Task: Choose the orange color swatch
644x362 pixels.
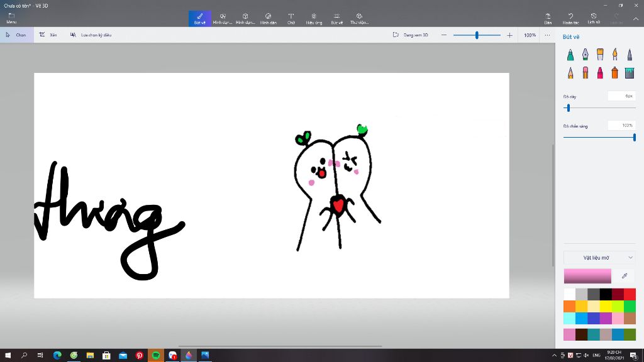Action: (569, 306)
